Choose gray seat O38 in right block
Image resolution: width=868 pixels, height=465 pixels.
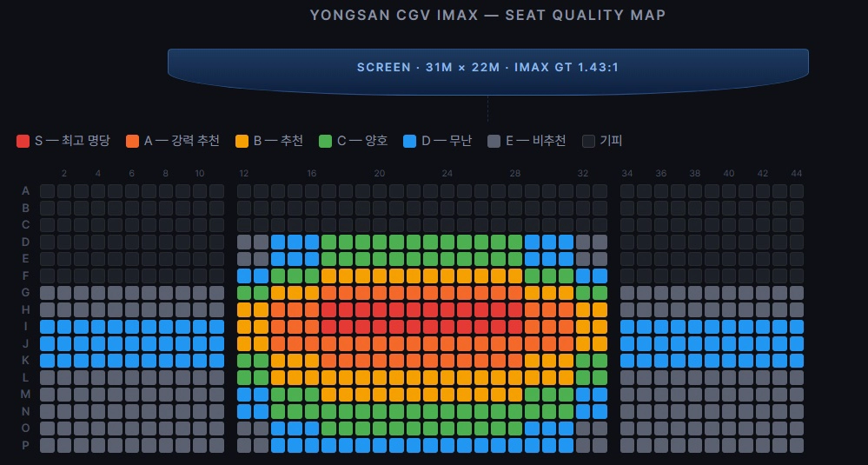695,428
